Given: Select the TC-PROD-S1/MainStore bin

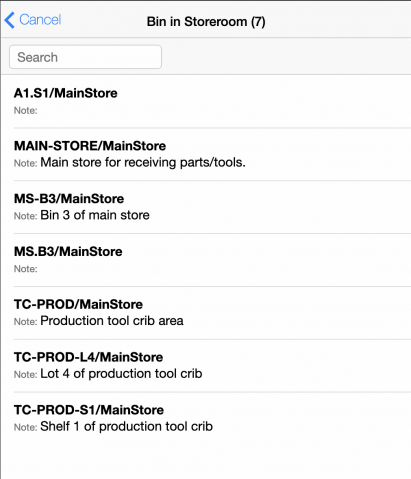Looking at the screenshot, I should (x=212, y=419).
